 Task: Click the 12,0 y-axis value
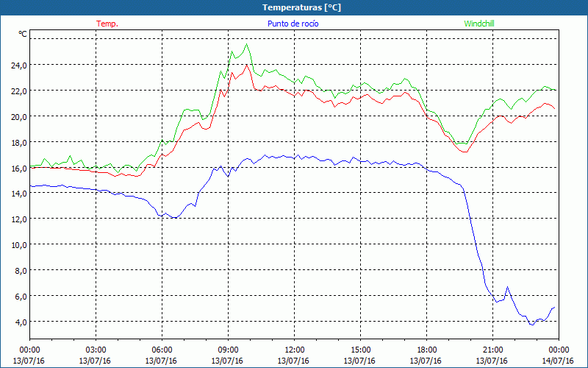pyautogui.click(x=19, y=219)
